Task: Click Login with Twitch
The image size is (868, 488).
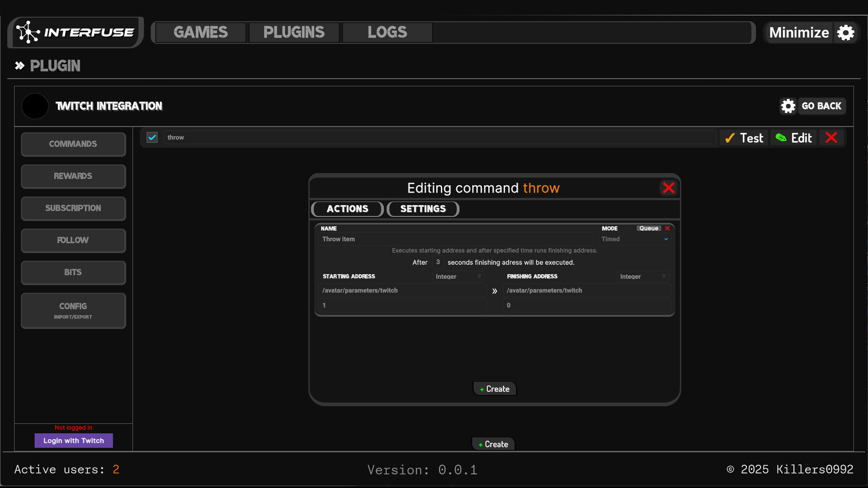Action: pos(73,441)
